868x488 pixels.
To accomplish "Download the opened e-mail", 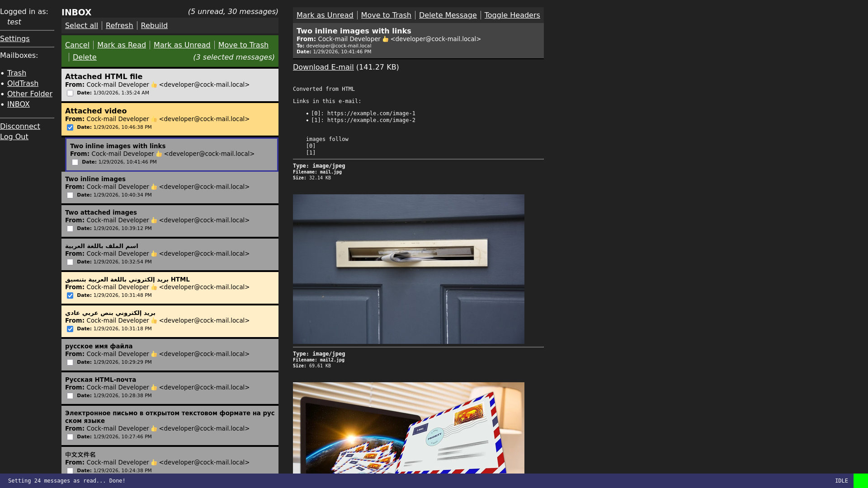I will 323,67.
